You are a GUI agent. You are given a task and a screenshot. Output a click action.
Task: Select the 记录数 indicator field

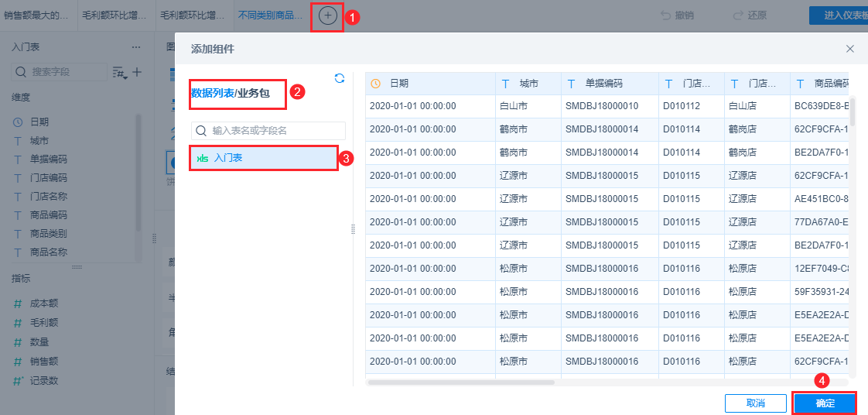44,381
